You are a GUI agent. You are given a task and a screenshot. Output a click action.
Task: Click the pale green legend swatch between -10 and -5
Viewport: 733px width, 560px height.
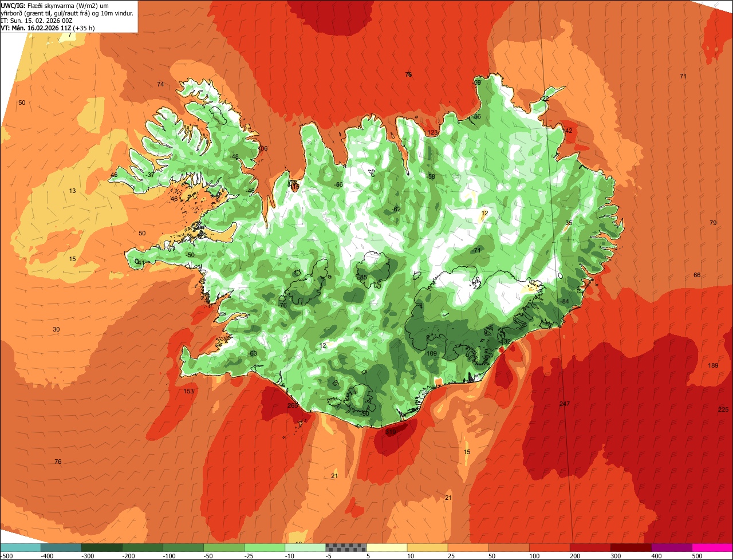[x=305, y=547]
